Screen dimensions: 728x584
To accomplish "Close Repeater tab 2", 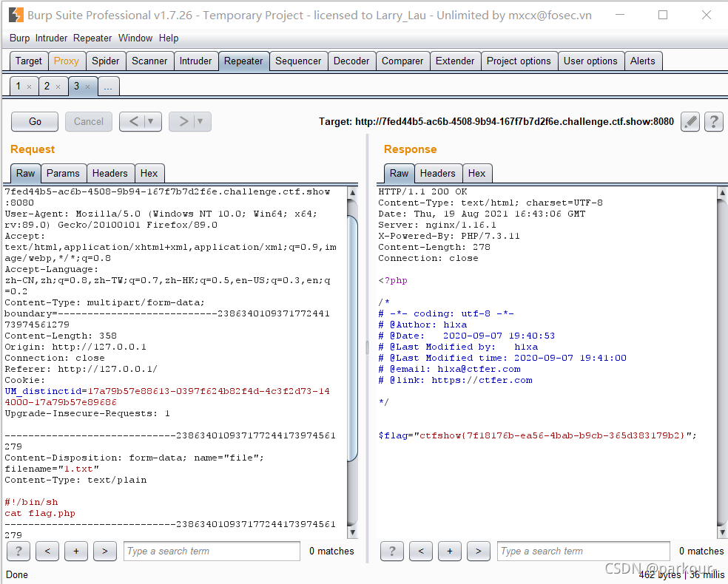I will (x=58, y=86).
